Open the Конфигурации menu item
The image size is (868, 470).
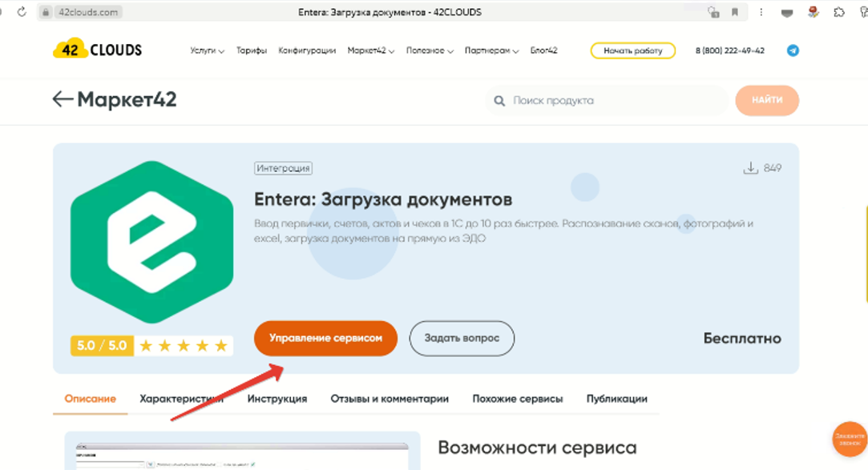[307, 50]
